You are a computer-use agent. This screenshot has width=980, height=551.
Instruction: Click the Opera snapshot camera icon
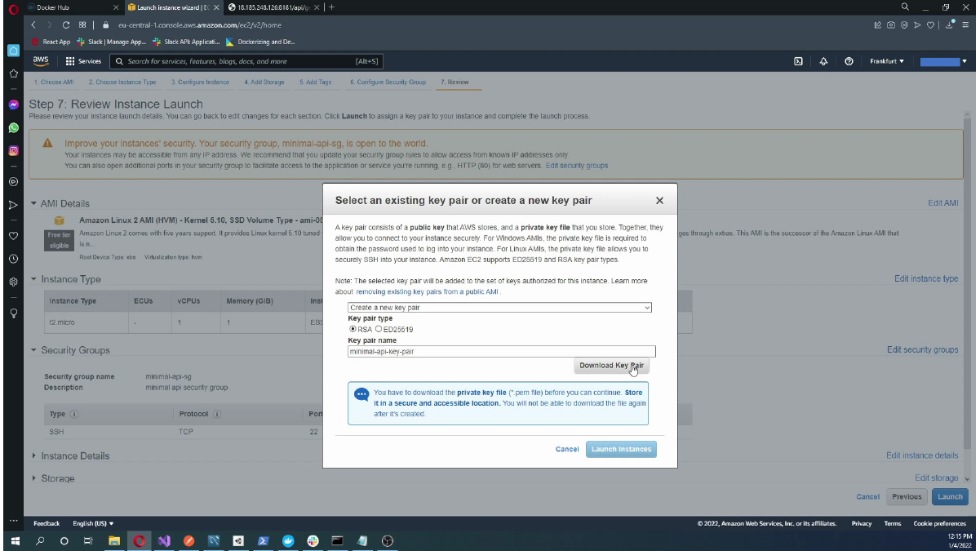[890, 25]
